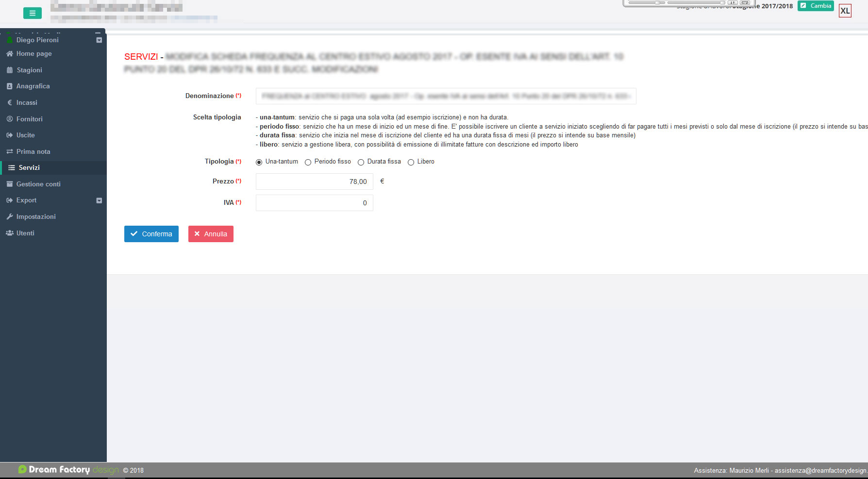
Task: Click the 'Scelta tipologia' label
Action: point(217,117)
